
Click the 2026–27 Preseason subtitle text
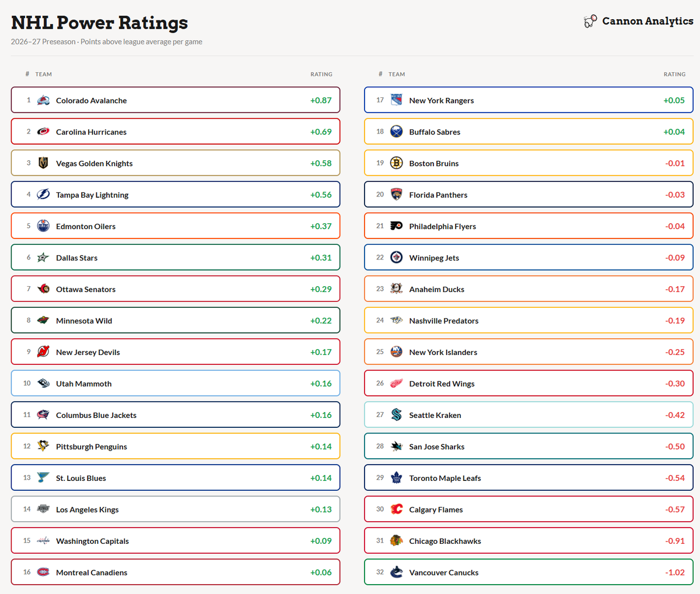click(x=107, y=42)
